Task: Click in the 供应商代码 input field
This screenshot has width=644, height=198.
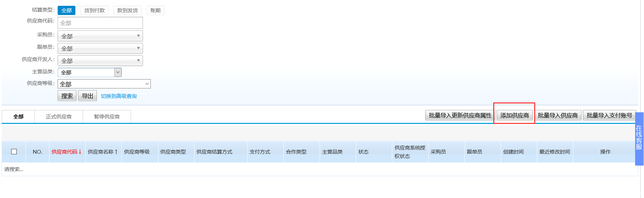Action: pos(100,23)
